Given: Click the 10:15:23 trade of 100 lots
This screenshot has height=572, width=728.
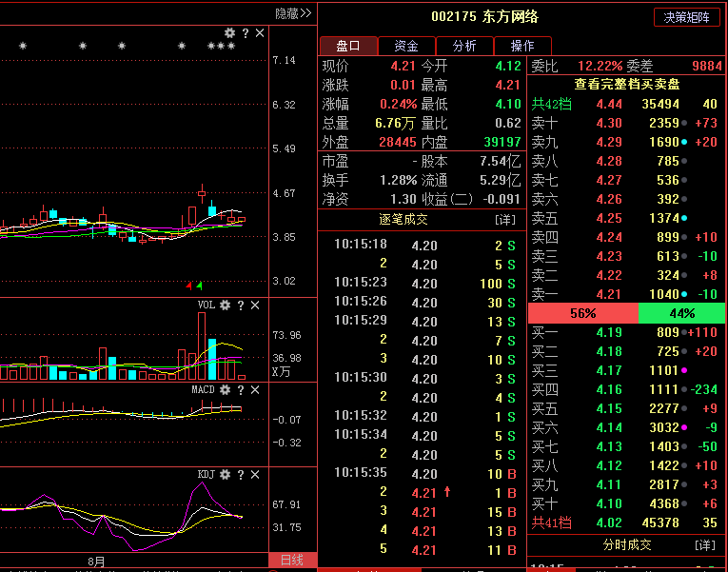Looking at the screenshot, I should point(423,284).
